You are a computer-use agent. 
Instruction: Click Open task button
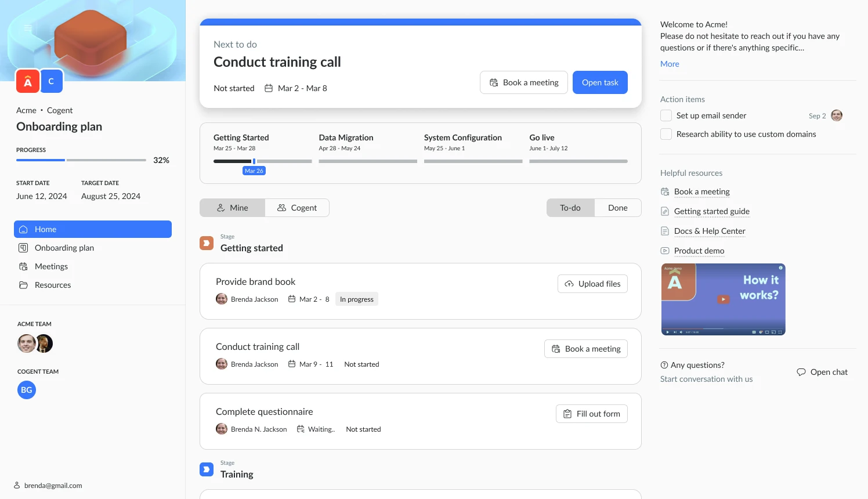click(600, 82)
